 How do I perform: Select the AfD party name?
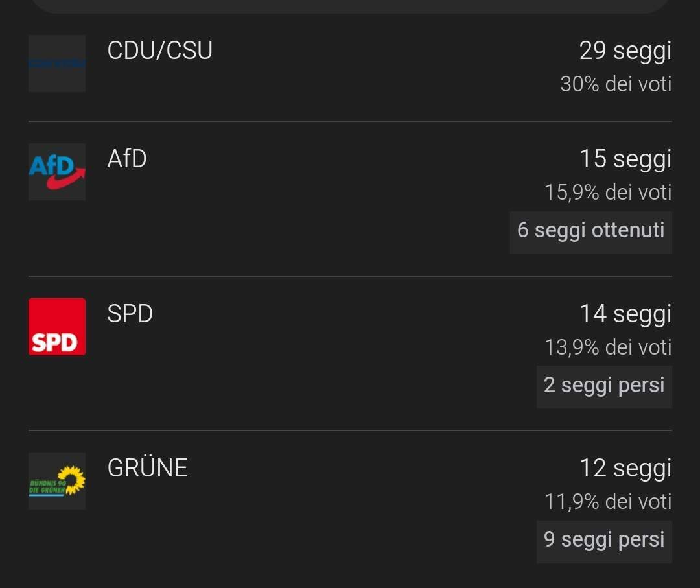click(x=127, y=158)
